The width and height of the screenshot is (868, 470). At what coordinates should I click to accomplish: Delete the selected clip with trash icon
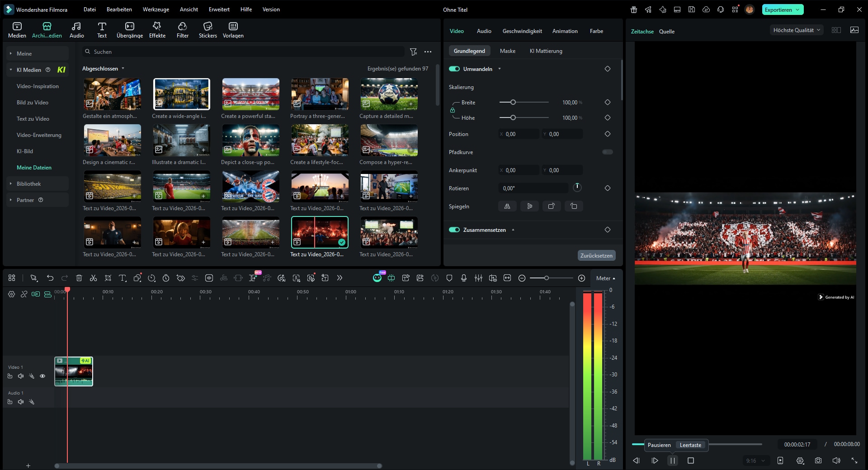[79, 278]
